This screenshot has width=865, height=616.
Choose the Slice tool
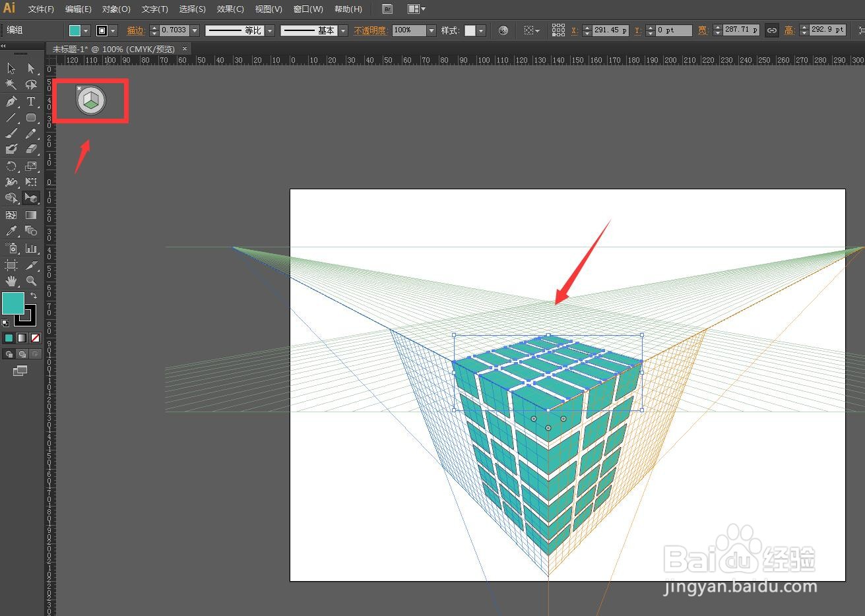pyautogui.click(x=31, y=265)
